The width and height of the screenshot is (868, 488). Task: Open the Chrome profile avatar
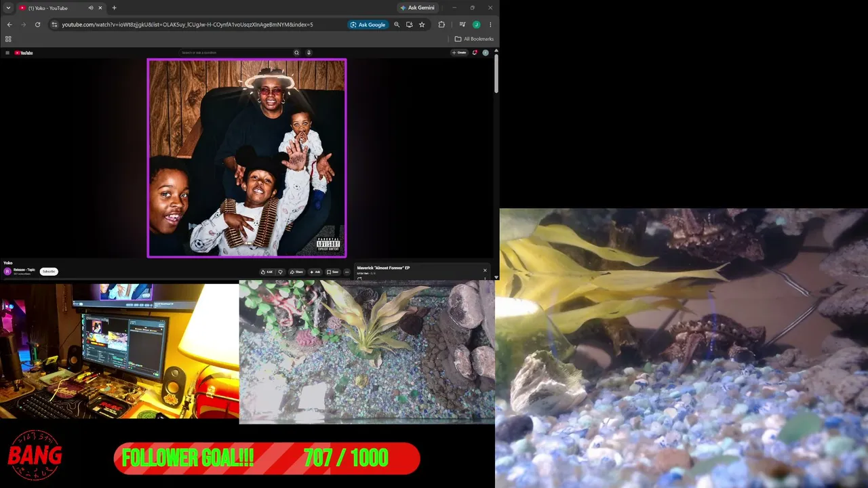(476, 24)
